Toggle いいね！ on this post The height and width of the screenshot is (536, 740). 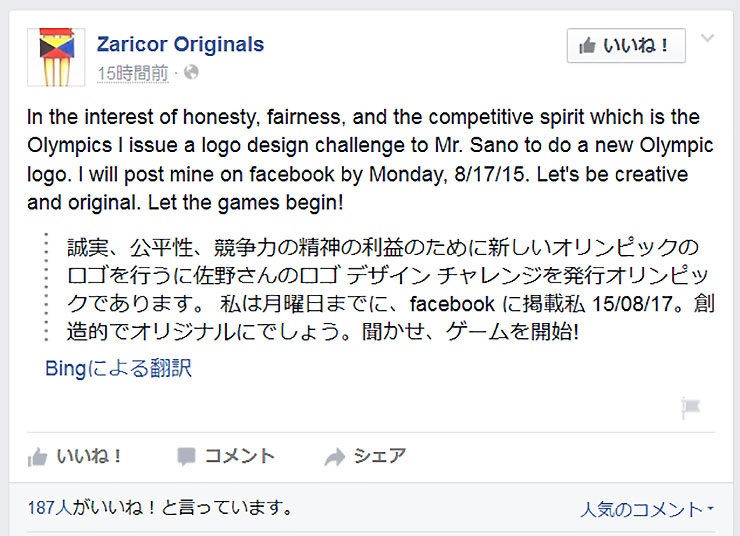click(75, 456)
